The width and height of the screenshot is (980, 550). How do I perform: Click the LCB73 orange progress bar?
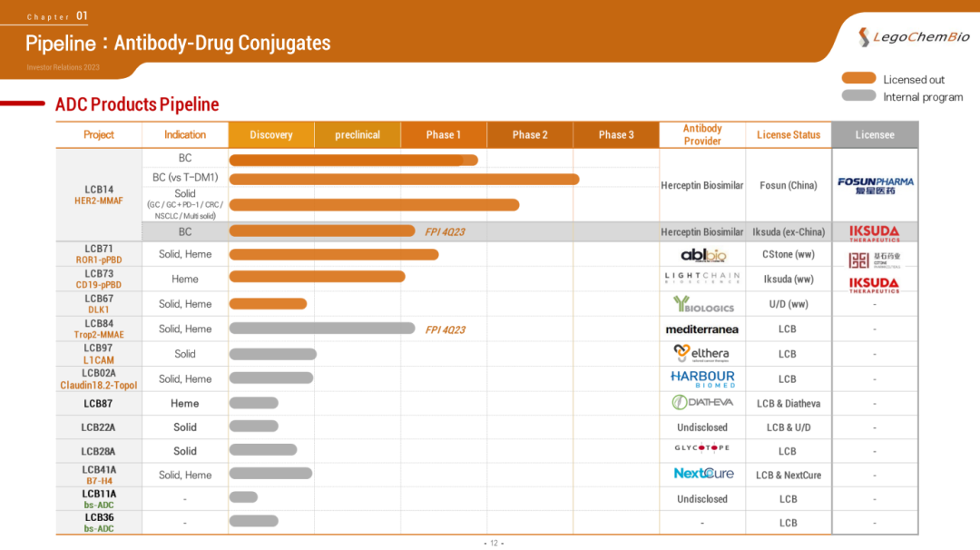[x=317, y=277]
